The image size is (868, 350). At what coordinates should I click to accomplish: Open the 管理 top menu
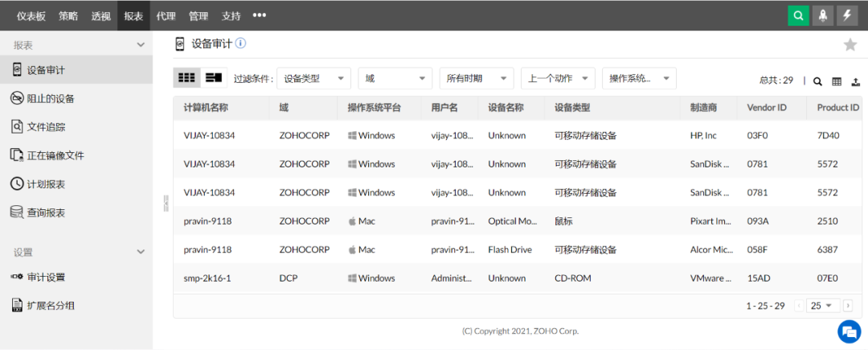tap(199, 16)
